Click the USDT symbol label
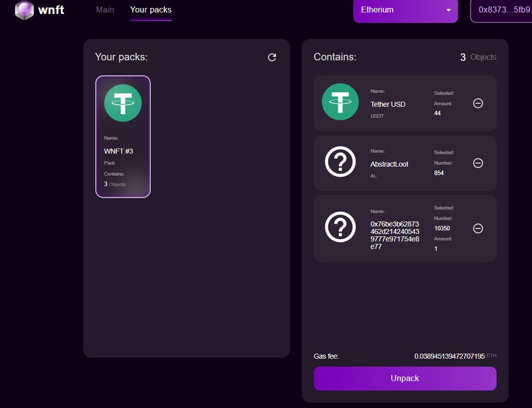Viewport: 532px width, 408px height. tap(377, 116)
